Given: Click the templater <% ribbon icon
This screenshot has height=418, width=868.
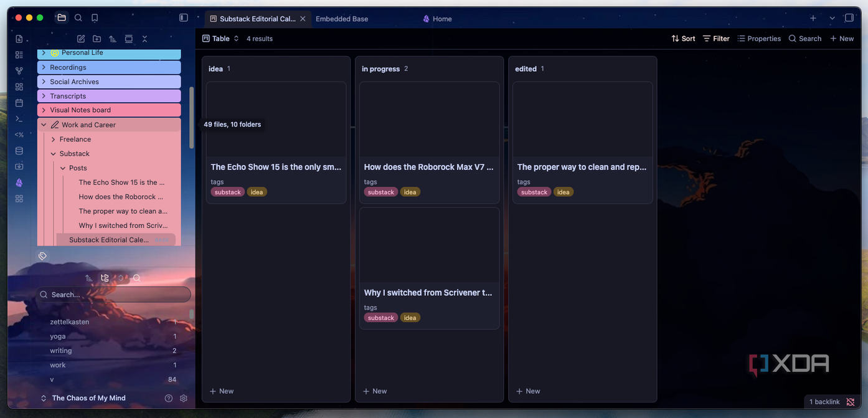Looking at the screenshot, I should click(19, 135).
